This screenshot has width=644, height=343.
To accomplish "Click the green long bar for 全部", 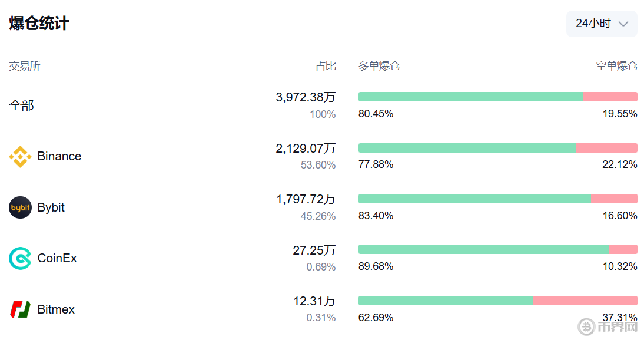I will pyautogui.click(x=470, y=97).
